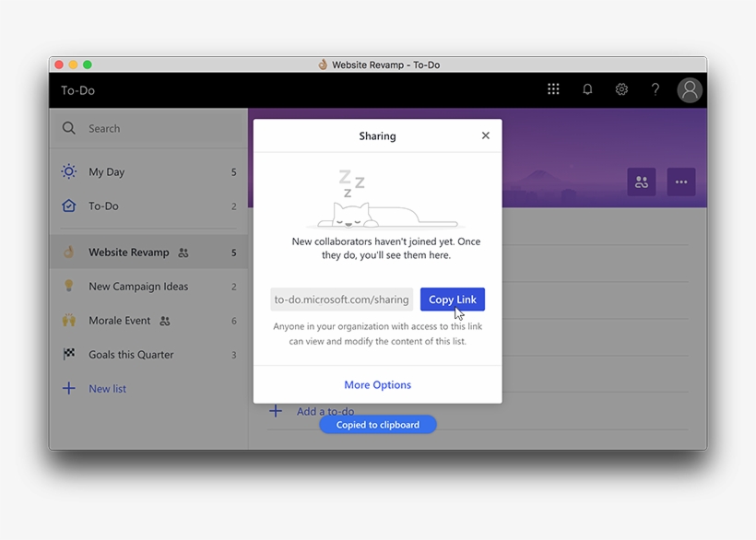Click checkered flag icon for Goals this Quarter
Screen dimensions: 756x540
click(x=69, y=354)
